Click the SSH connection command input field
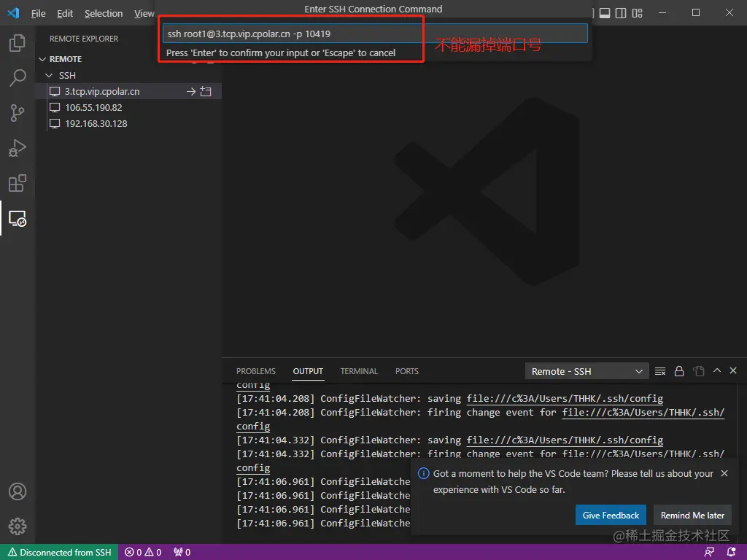This screenshot has width=747, height=560. pyautogui.click(x=375, y=34)
